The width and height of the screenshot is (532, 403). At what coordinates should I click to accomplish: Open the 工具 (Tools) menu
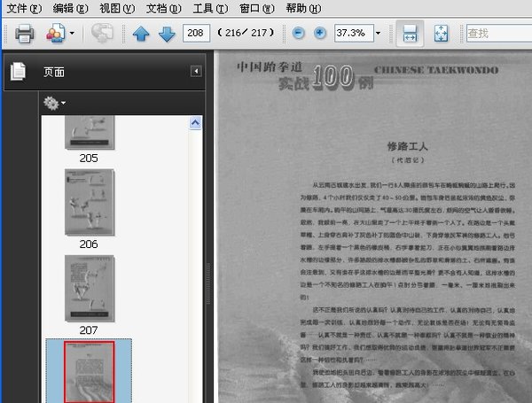coord(208,8)
